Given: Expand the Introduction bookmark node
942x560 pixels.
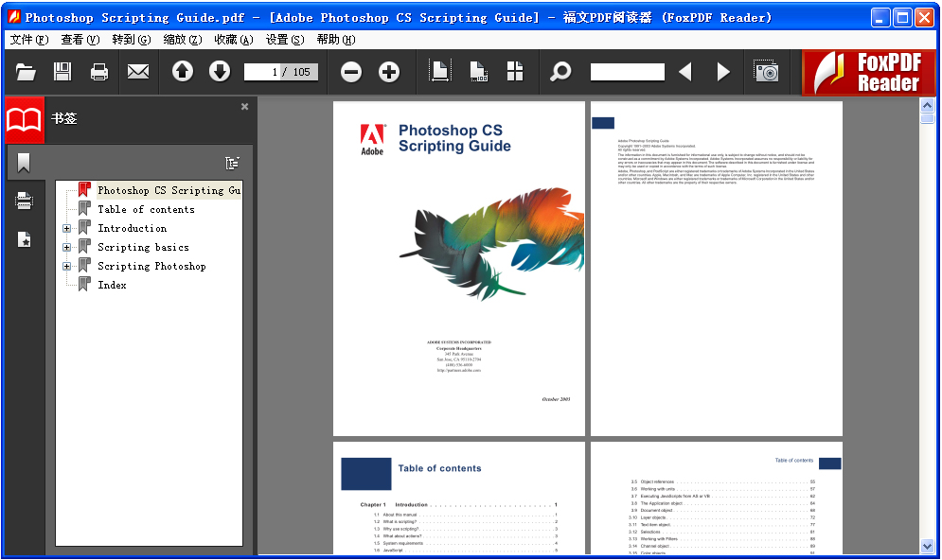Looking at the screenshot, I should pyautogui.click(x=66, y=229).
